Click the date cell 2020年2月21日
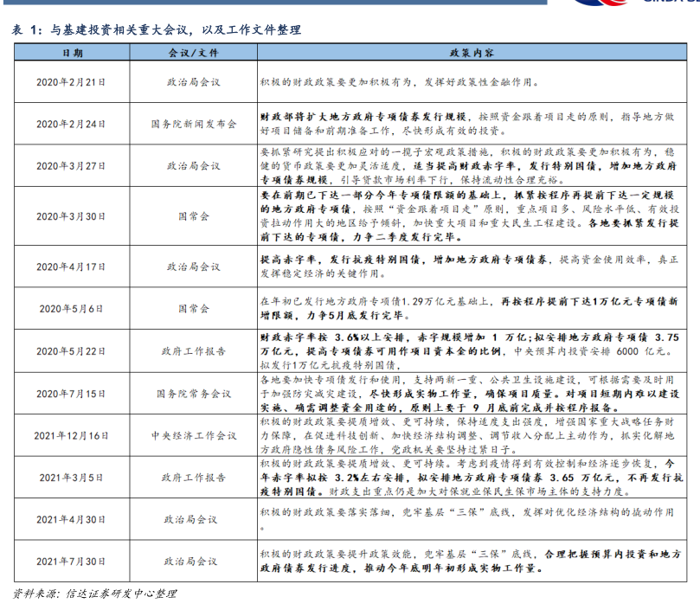 click(x=72, y=82)
